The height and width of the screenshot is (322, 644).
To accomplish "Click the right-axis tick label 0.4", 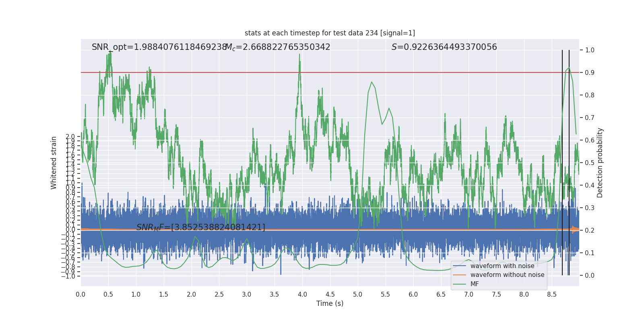I will (x=590, y=186).
